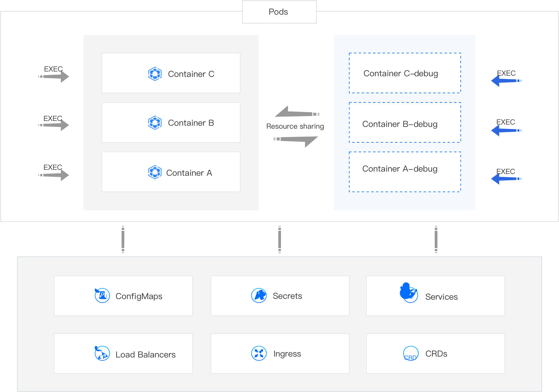Select the Container C-debug dashed box
This screenshot has height=392, width=559.
coord(405,73)
